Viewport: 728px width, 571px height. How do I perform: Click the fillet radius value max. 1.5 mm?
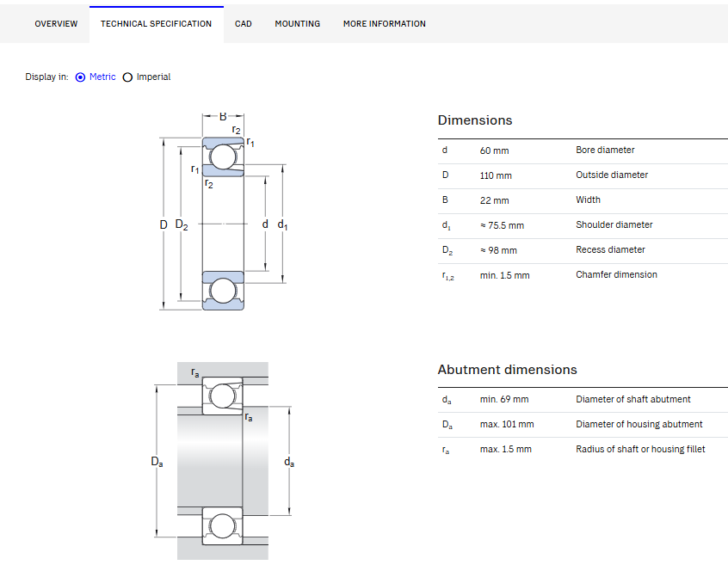[x=506, y=450]
